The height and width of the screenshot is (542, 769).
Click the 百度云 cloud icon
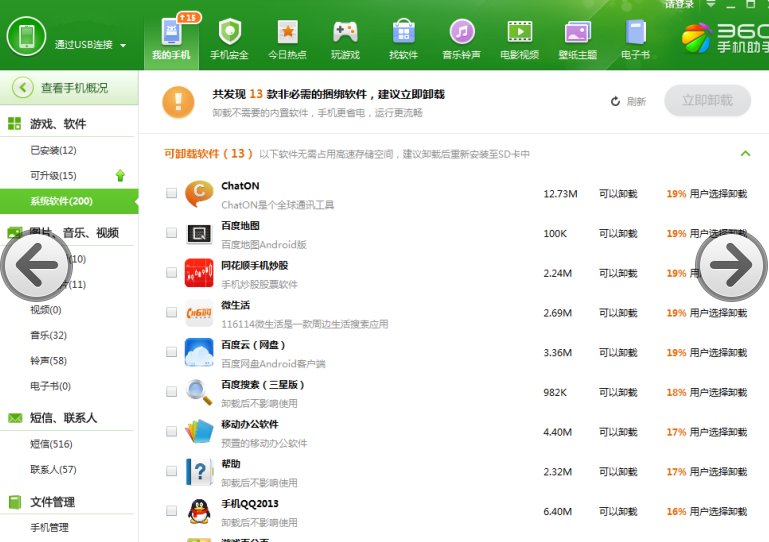coord(199,352)
